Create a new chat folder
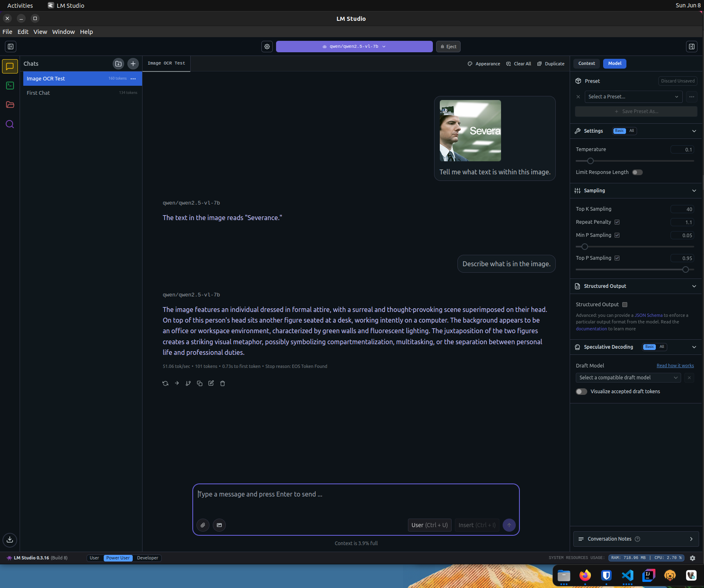Image resolution: width=704 pixels, height=588 pixels. pyautogui.click(x=118, y=64)
